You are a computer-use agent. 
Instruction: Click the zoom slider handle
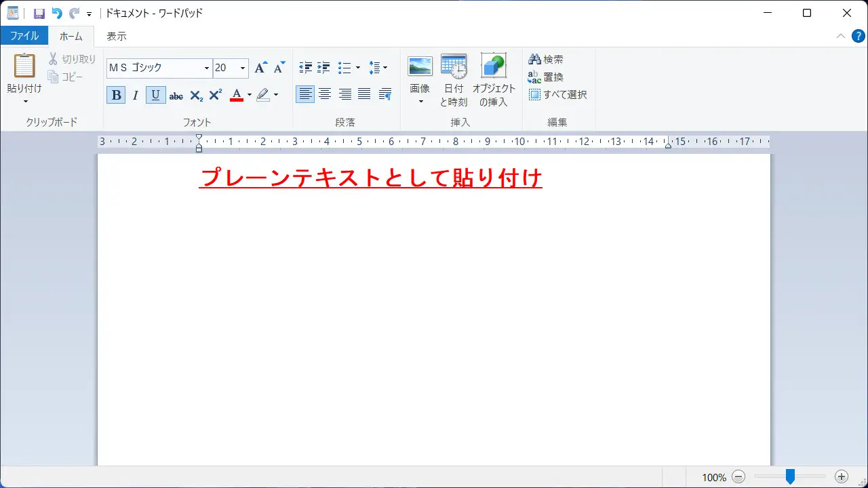pos(790,477)
